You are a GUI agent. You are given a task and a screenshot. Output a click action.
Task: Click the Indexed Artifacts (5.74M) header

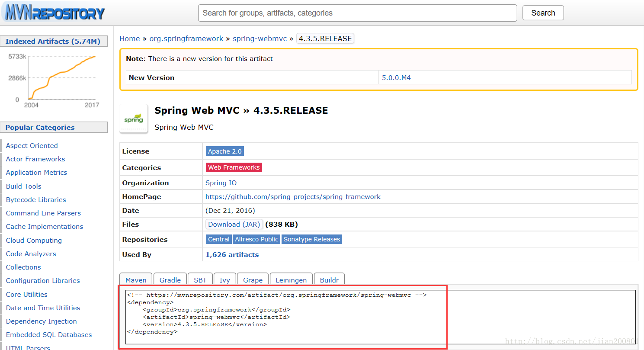(x=54, y=42)
